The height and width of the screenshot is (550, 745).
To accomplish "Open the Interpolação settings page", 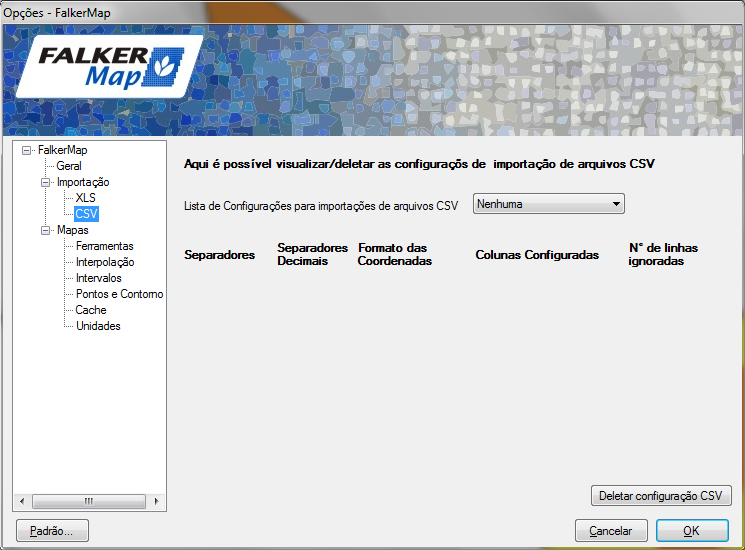I will click(105, 262).
